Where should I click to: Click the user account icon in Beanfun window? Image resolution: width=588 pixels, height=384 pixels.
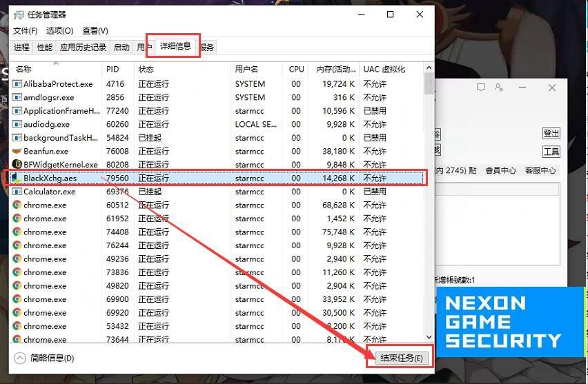click(499, 88)
